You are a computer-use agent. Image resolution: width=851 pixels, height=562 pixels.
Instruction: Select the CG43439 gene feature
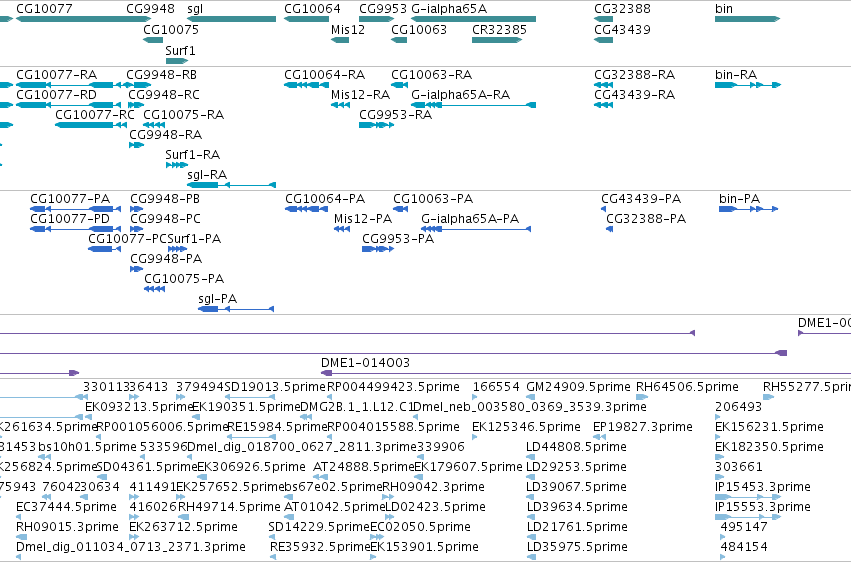point(604,40)
